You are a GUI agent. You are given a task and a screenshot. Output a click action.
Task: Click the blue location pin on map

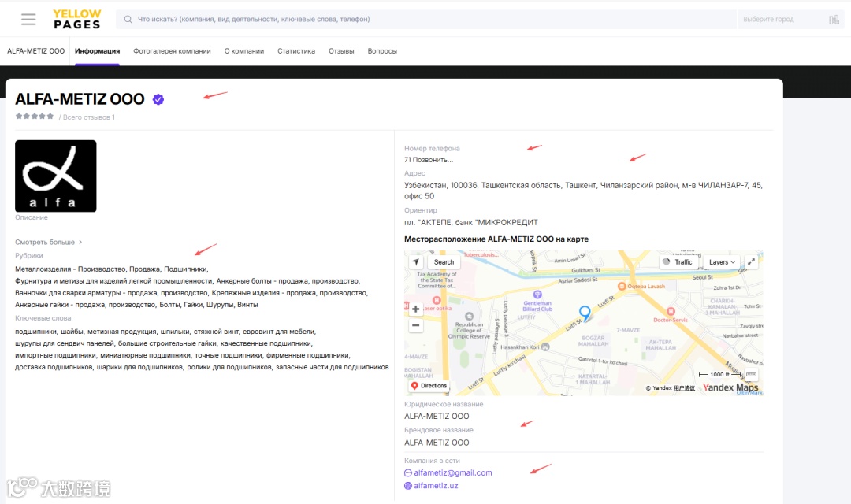(x=585, y=313)
